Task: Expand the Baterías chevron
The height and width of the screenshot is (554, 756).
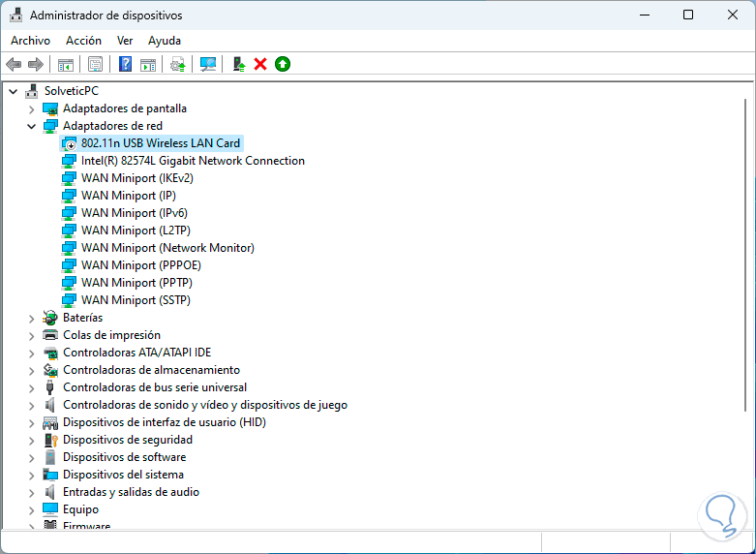Action: [31, 318]
